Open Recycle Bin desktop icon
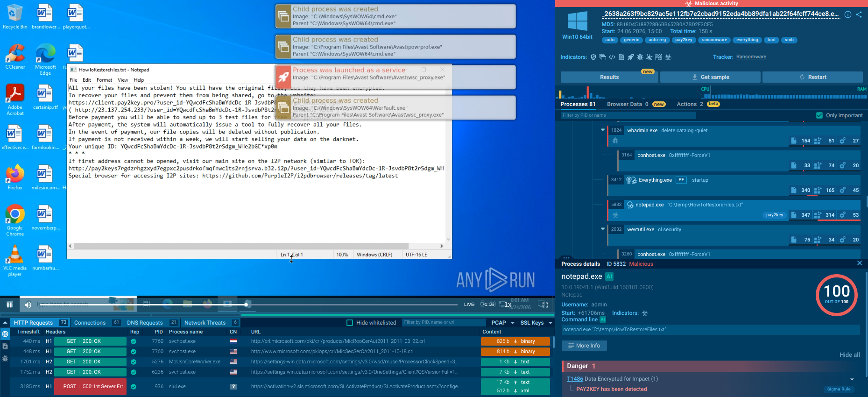Screen dimensions: 868x397 pos(15,17)
